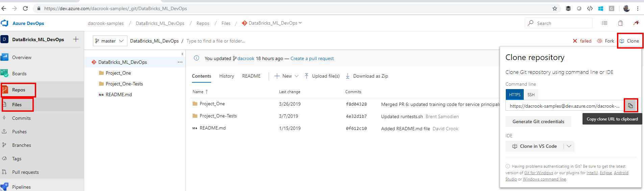The image size is (644, 191).
Task: Click commit hash 0f612c10
Action: point(356,129)
